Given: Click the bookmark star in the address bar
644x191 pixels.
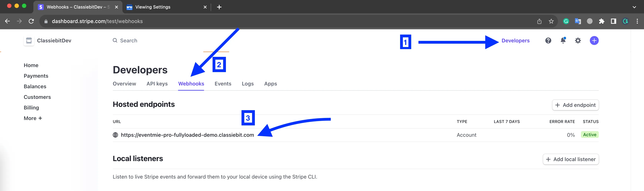Looking at the screenshot, I should (551, 21).
